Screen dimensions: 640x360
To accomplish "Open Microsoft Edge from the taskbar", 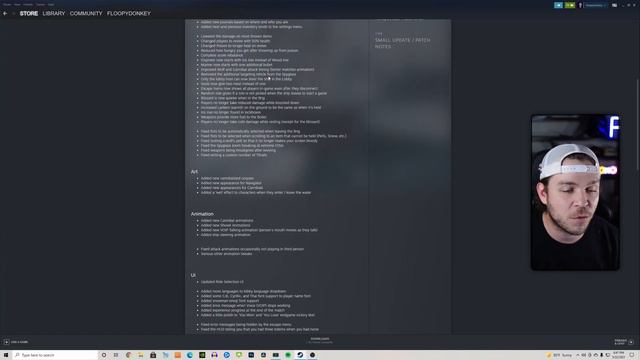I will click(190, 355).
